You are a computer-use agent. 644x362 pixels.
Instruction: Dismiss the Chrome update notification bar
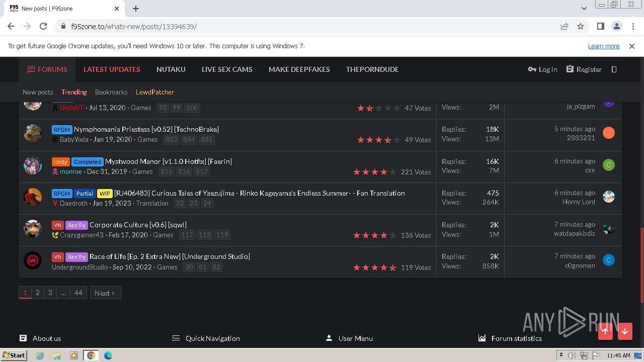[632, 46]
